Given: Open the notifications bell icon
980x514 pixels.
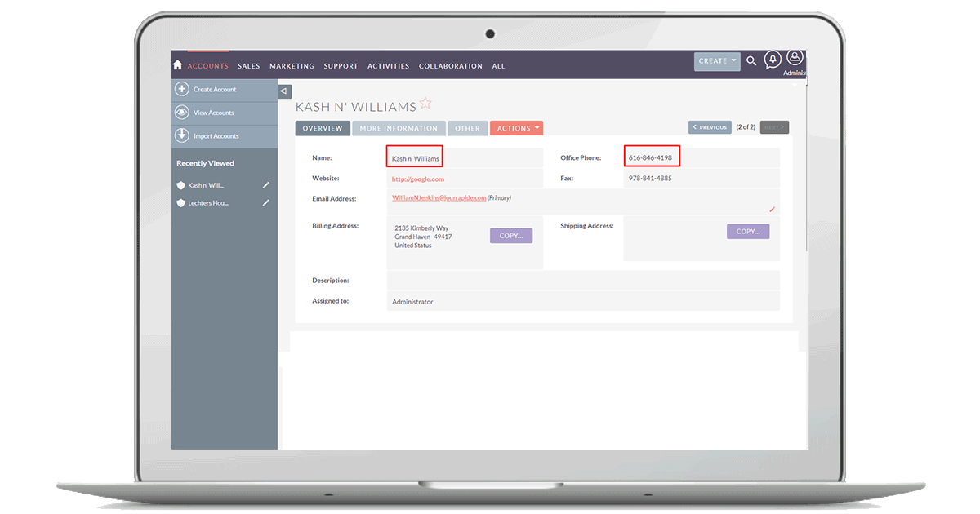Looking at the screenshot, I should (x=772, y=60).
